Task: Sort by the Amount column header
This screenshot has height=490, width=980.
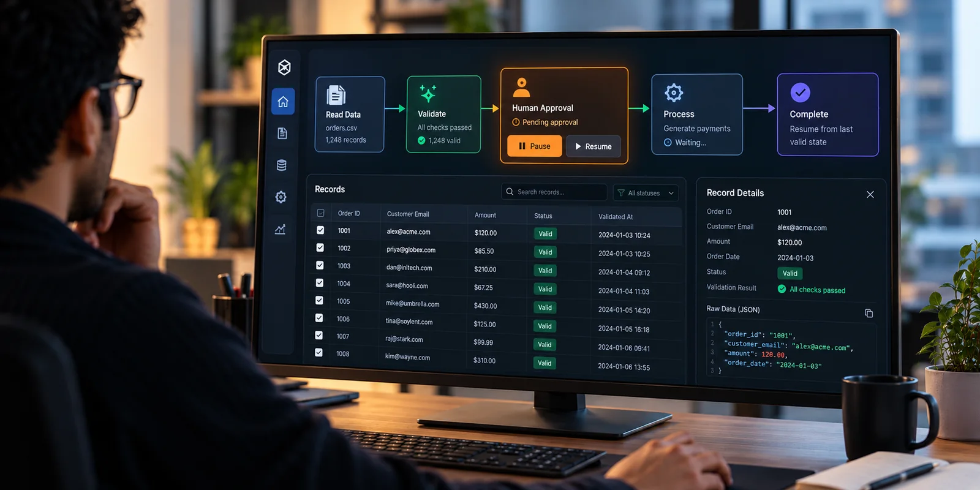Action: (x=485, y=215)
